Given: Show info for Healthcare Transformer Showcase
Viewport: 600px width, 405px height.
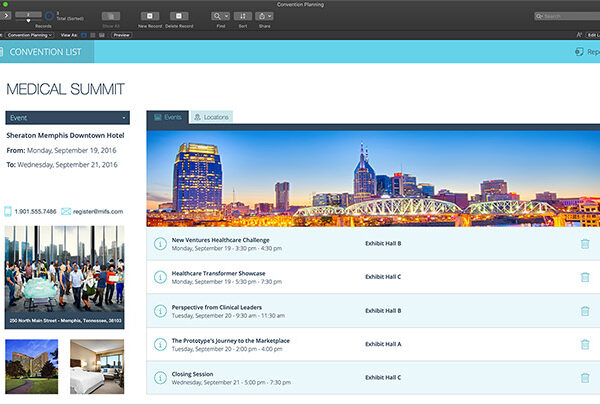Looking at the screenshot, I should [x=160, y=277].
